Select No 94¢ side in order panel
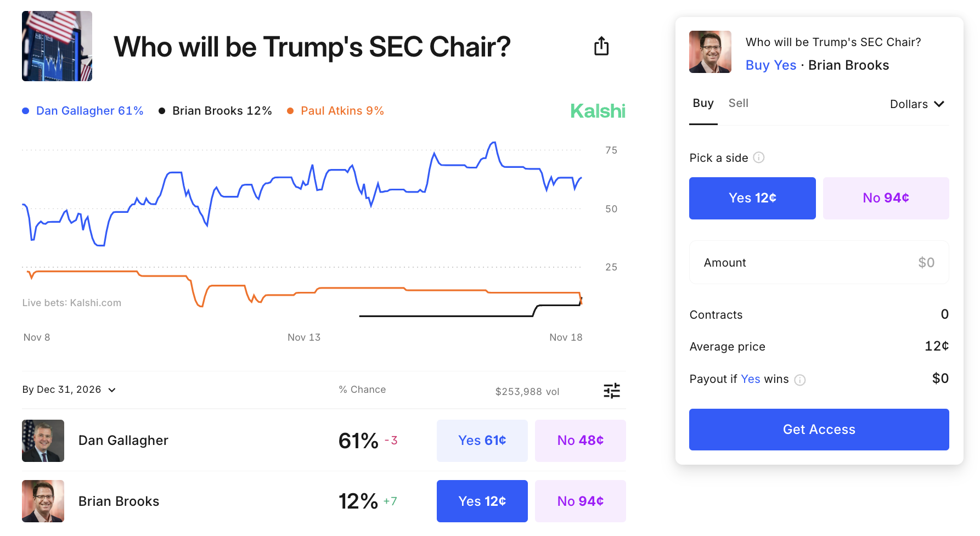This screenshot has height=536, width=980. pyautogui.click(x=886, y=198)
